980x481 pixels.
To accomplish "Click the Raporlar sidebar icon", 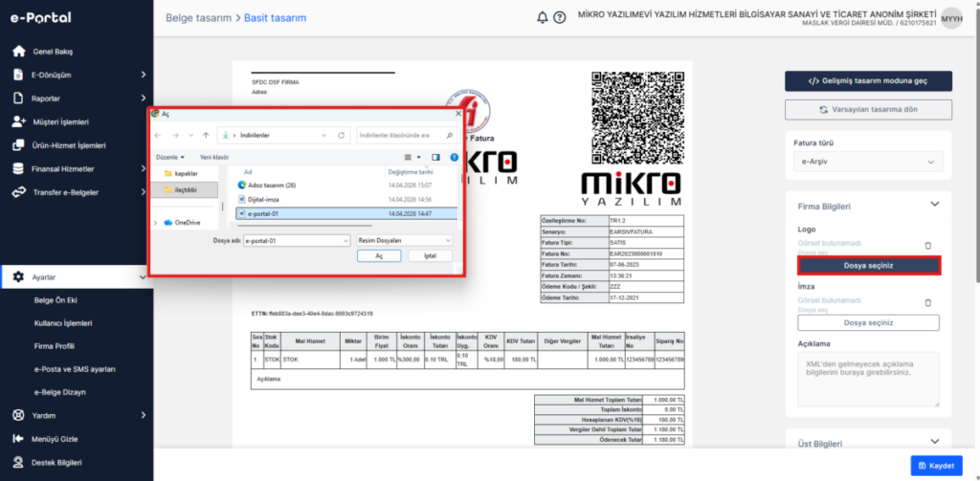I will tap(19, 98).
